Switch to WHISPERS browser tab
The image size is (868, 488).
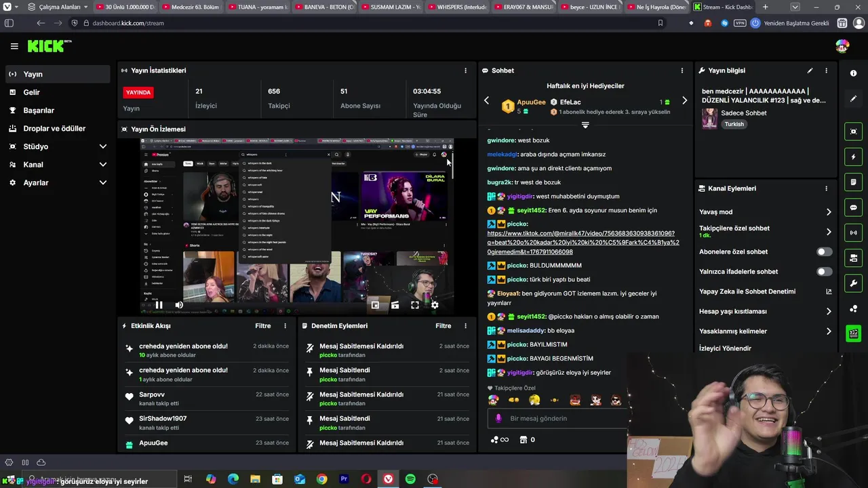(x=456, y=7)
